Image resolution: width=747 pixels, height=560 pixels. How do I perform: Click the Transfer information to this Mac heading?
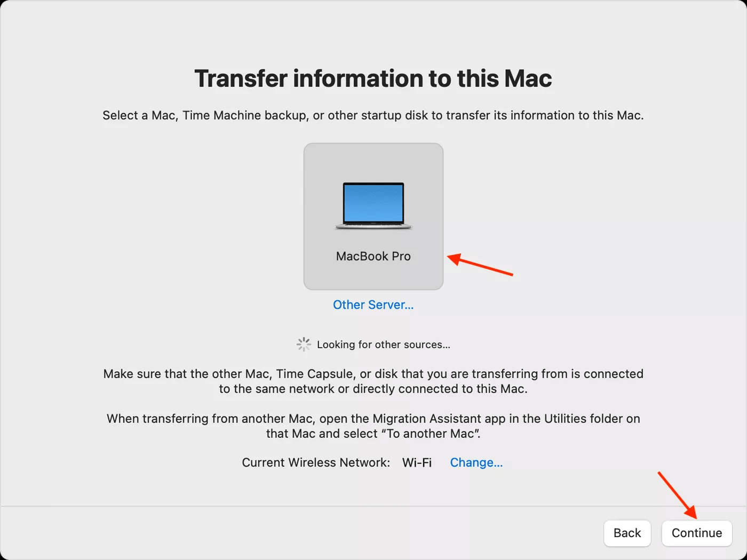[x=373, y=78]
